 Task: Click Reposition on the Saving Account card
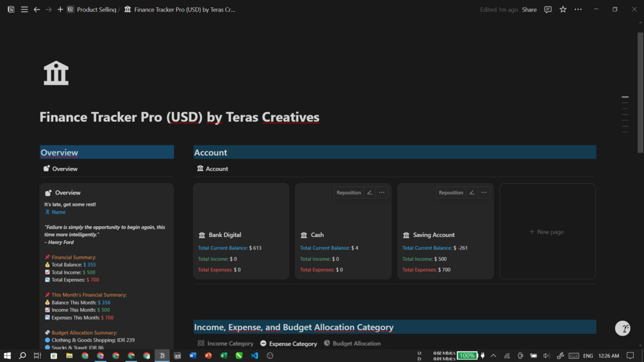tap(450, 192)
